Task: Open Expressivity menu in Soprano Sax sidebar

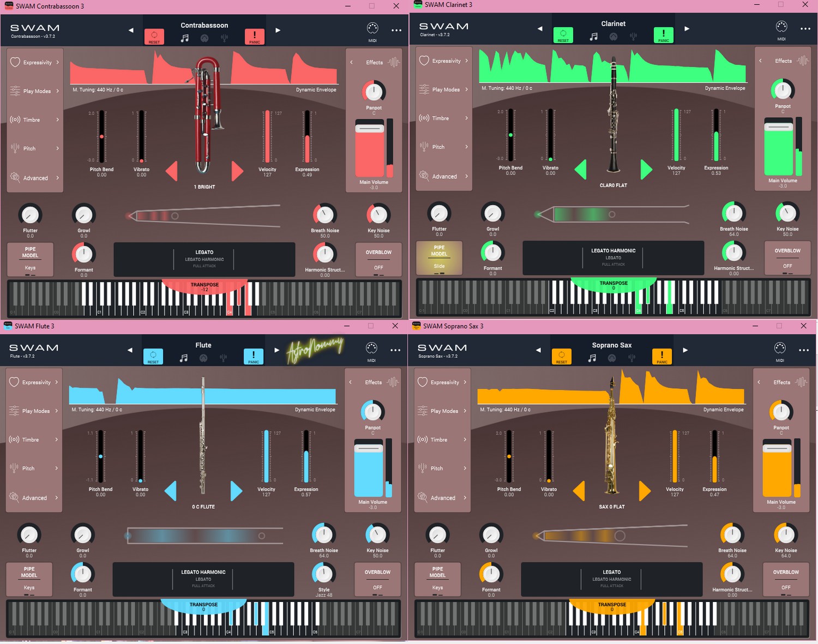Action: point(442,382)
